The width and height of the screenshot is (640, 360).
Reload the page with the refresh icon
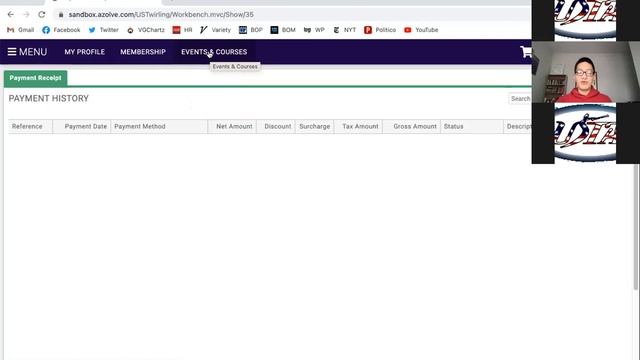[x=42, y=14]
